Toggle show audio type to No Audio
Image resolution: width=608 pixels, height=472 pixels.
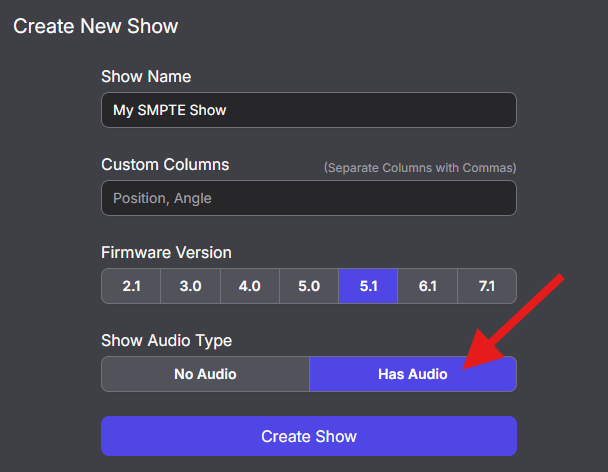(205, 374)
